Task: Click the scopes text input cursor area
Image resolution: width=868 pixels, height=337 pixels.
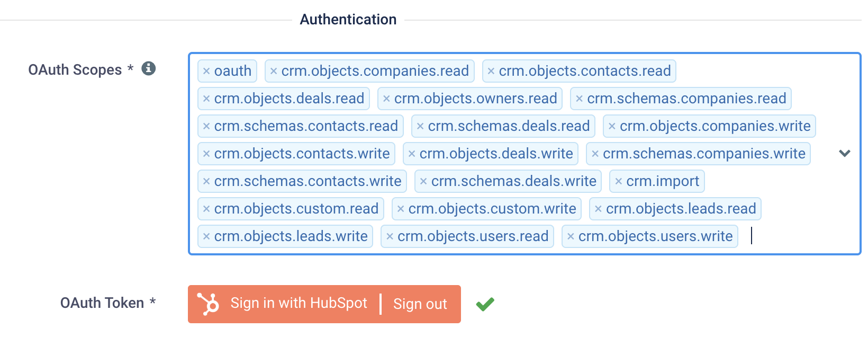Action: click(x=794, y=236)
